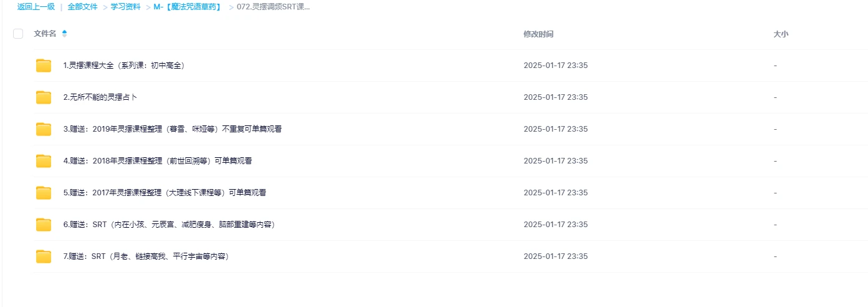Open 2.无所不能的灵摆占卜 folder name
Image resolution: width=868 pixels, height=307 pixels.
pyautogui.click(x=100, y=97)
